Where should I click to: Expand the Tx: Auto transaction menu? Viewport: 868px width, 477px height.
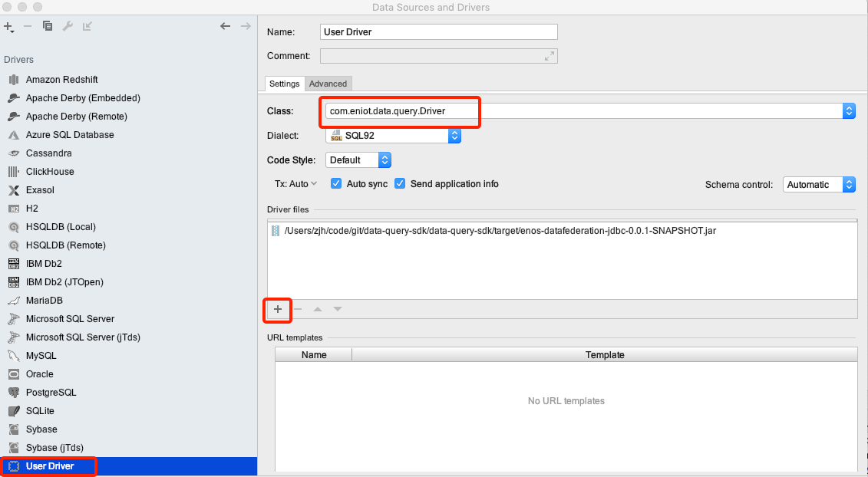[296, 184]
